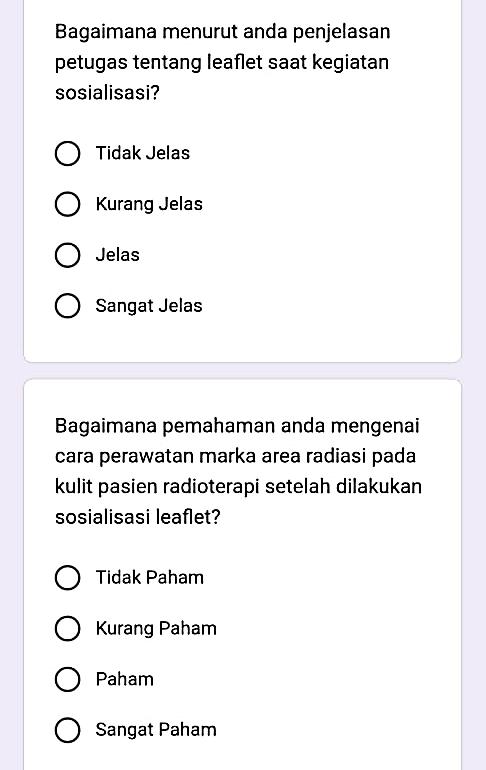Select the 'Tidak Jelas' radio button

pos(67,154)
